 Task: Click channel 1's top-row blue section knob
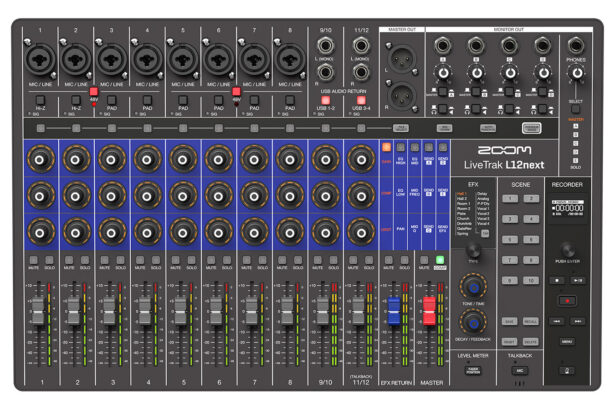tap(40, 160)
